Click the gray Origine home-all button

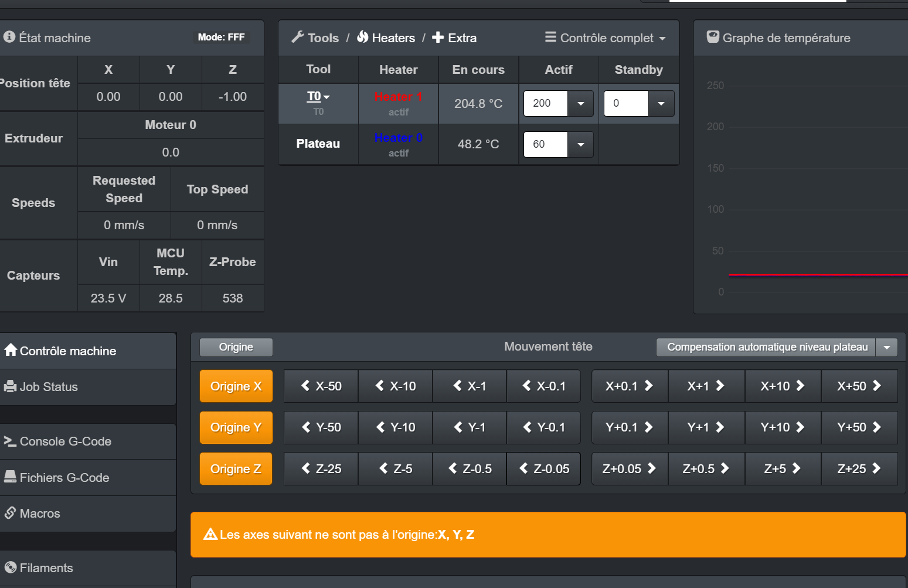[x=236, y=347]
